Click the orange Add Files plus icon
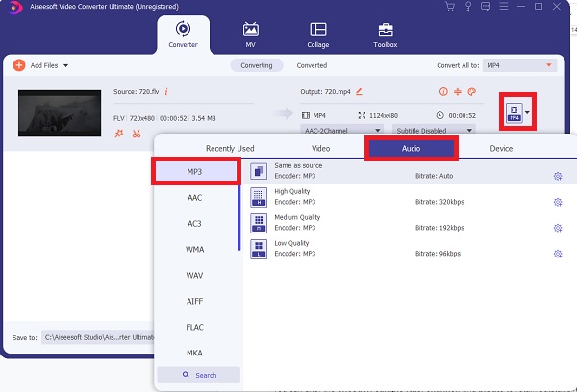The height and width of the screenshot is (392, 577). pos(19,65)
